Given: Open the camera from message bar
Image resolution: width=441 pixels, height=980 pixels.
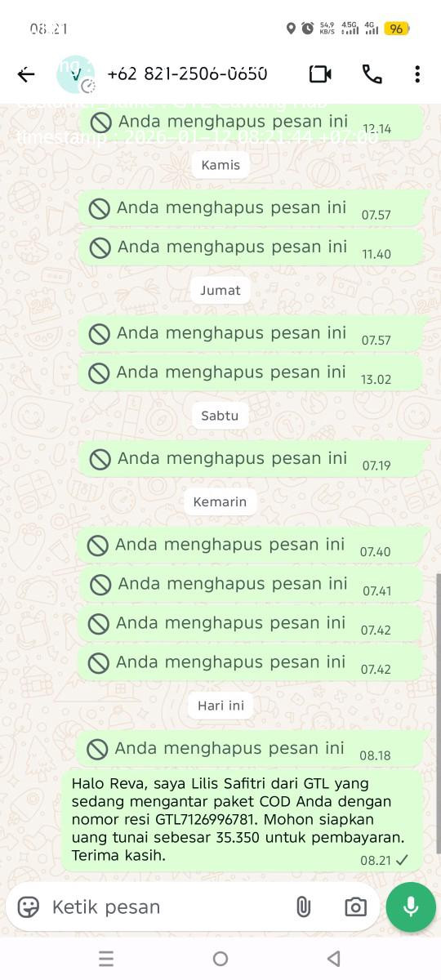Looking at the screenshot, I should [355, 907].
